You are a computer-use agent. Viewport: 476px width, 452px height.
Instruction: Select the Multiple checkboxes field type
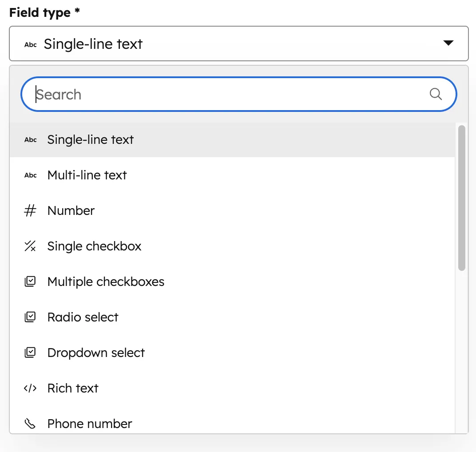click(106, 282)
